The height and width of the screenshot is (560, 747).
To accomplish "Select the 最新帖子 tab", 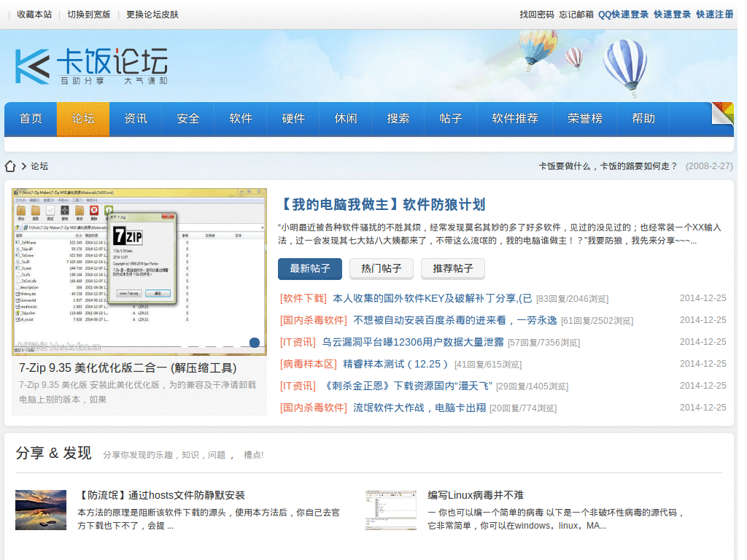I will pos(310,268).
